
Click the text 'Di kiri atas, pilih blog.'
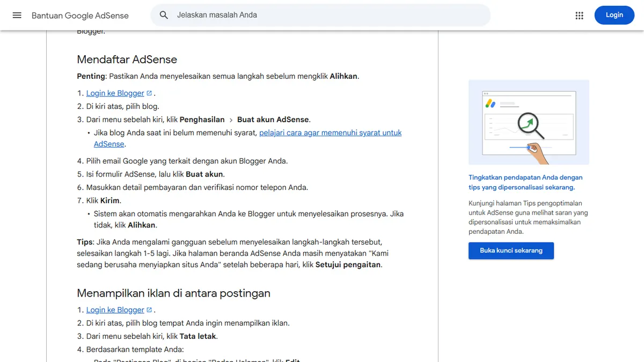pyautogui.click(x=123, y=106)
